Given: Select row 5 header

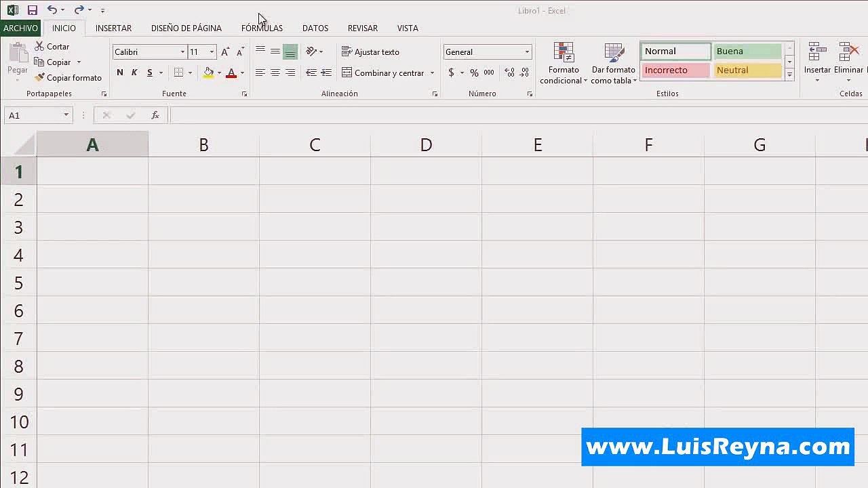Looking at the screenshot, I should [x=18, y=283].
